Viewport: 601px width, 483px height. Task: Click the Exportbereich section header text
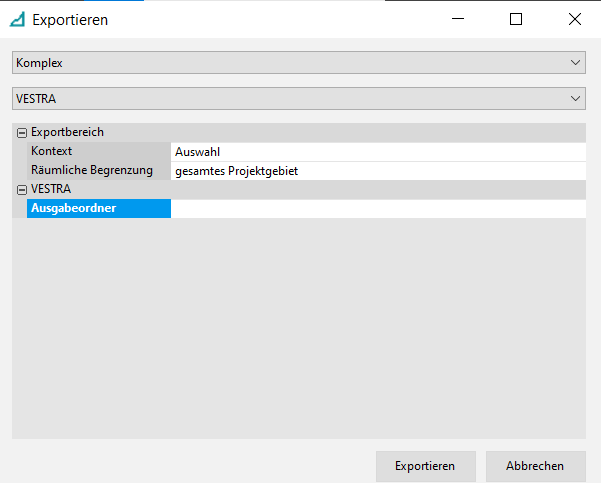[x=67, y=132]
